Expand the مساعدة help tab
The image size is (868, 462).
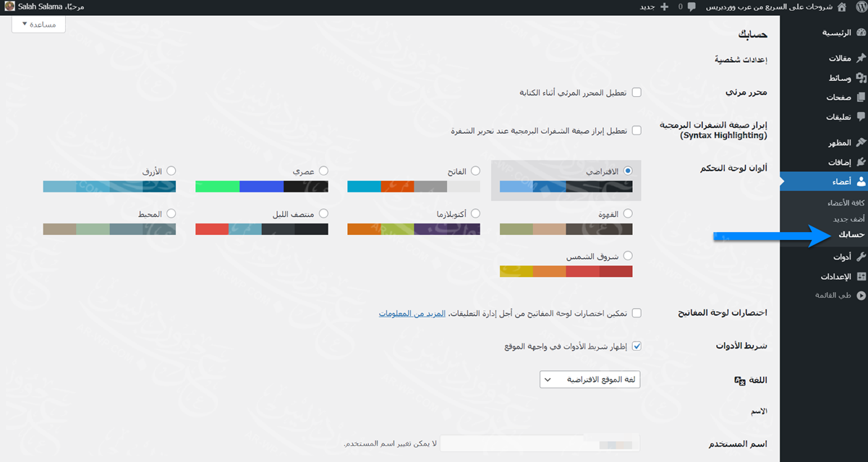click(x=39, y=24)
